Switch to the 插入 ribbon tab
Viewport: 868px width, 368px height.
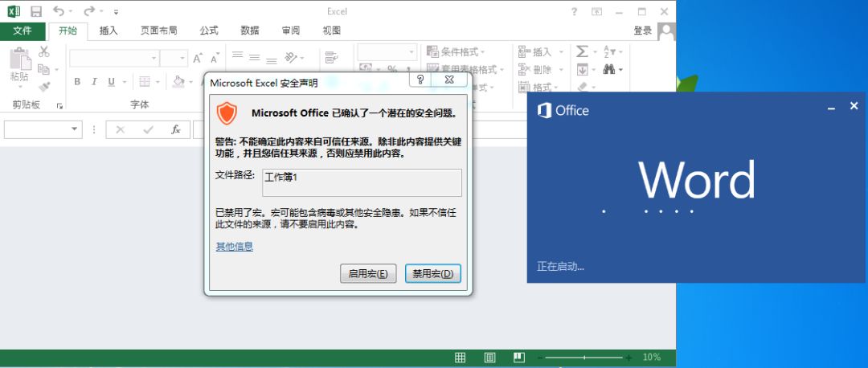click(x=108, y=31)
